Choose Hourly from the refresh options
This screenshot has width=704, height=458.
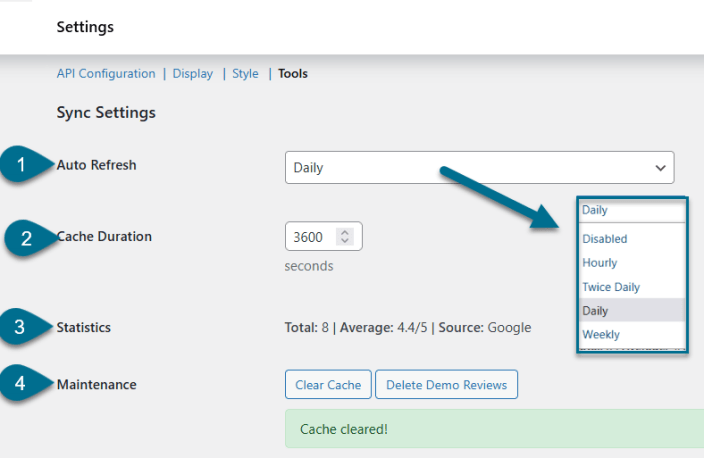[600, 263]
